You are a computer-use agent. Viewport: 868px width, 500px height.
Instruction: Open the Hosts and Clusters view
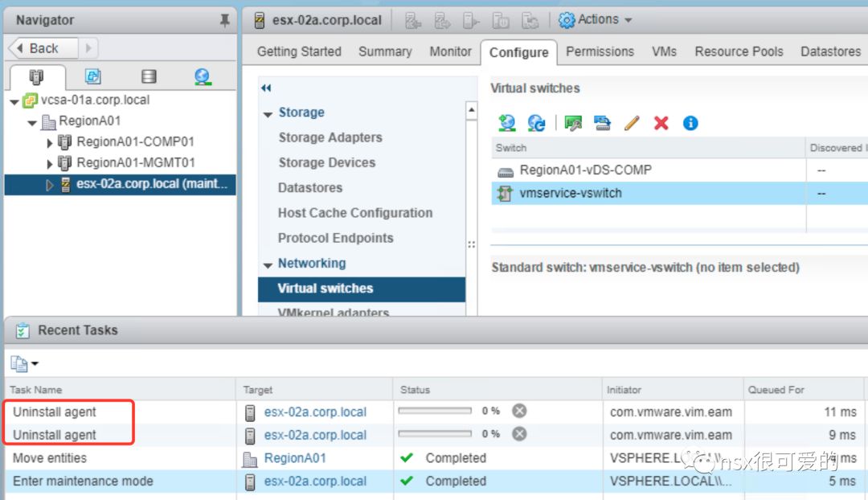pos(36,76)
